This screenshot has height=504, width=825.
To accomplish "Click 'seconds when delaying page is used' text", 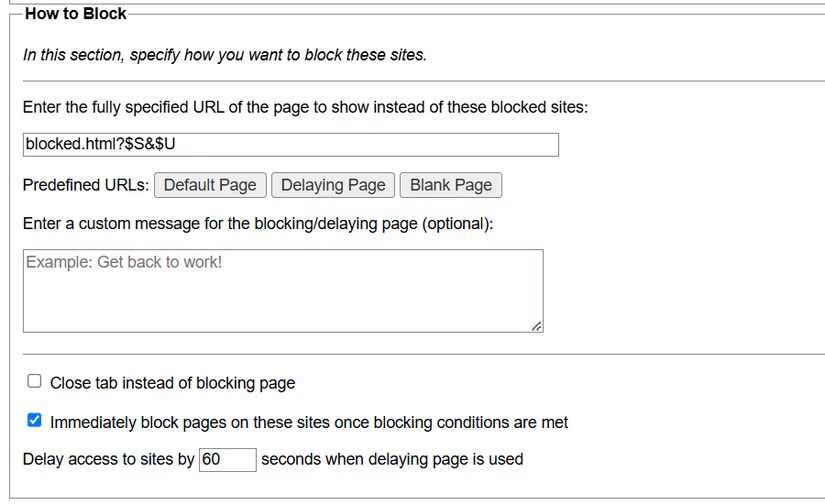I will point(391,459).
